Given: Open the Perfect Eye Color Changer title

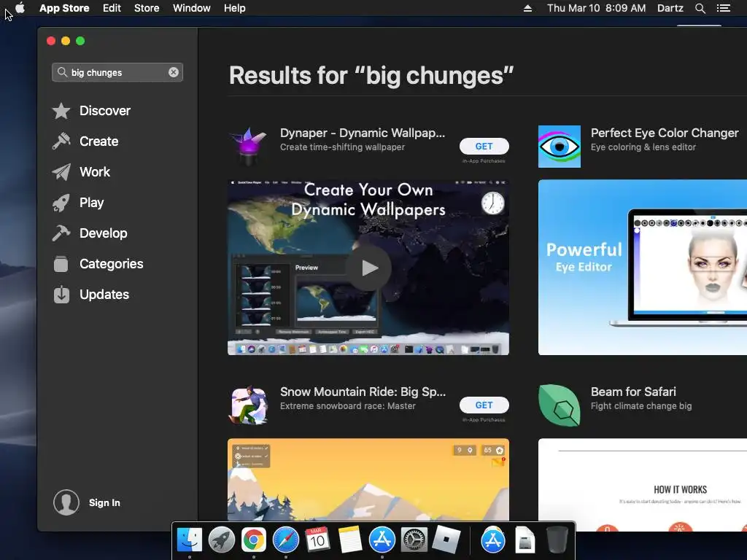Looking at the screenshot, I should [665, 133].
